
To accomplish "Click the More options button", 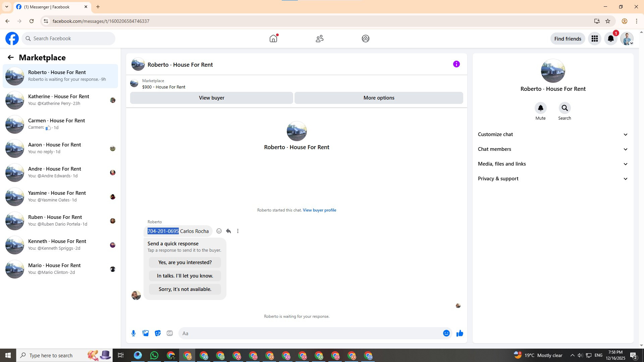I will click(379, 98).
